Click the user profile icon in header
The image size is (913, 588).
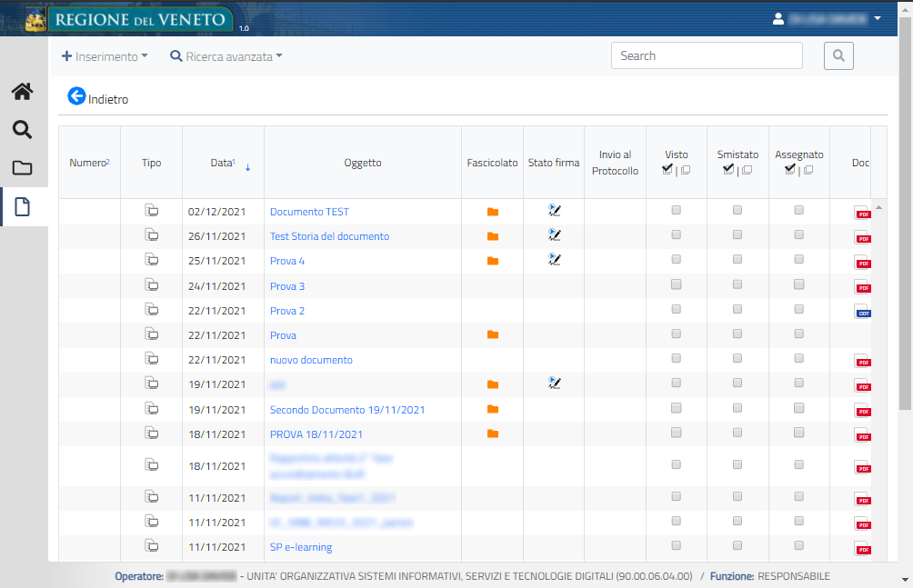coord(778,19)
